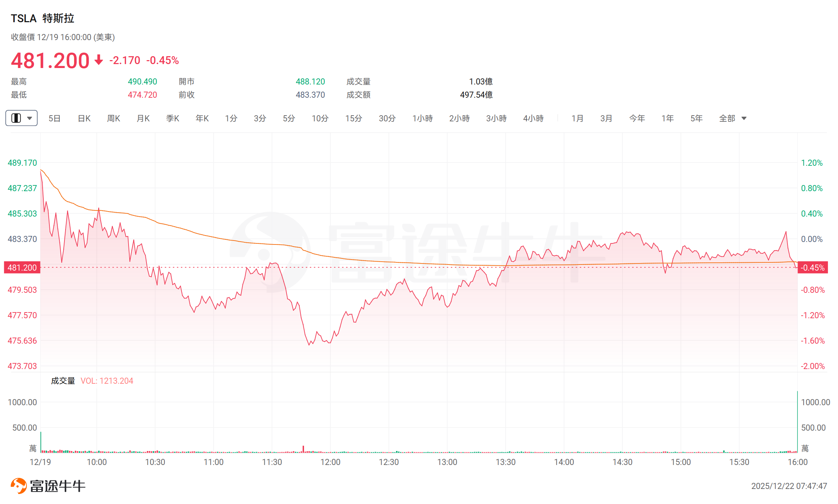
Task: Select the 4小時 interval
Action: pyautogui.click(x=533, y=118)
